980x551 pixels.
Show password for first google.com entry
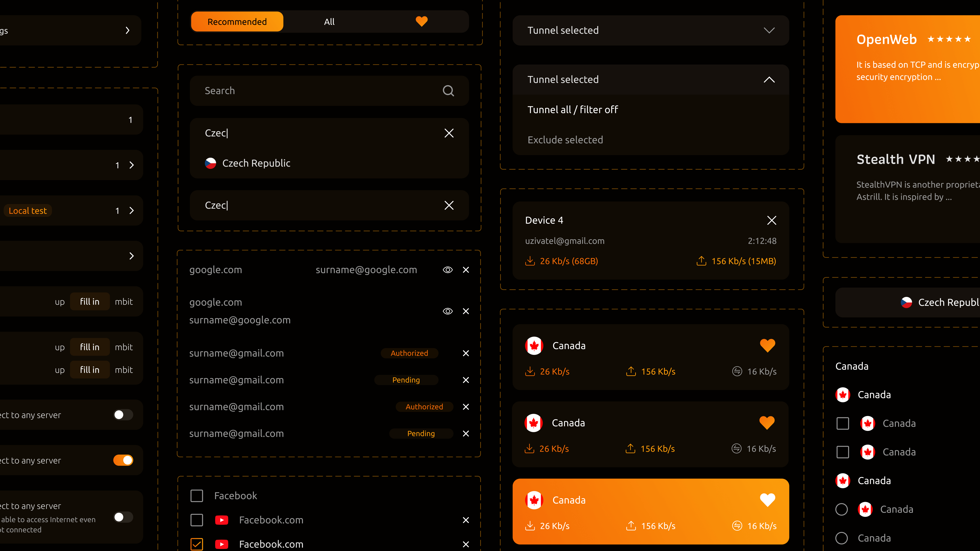(x=447, y=270)
